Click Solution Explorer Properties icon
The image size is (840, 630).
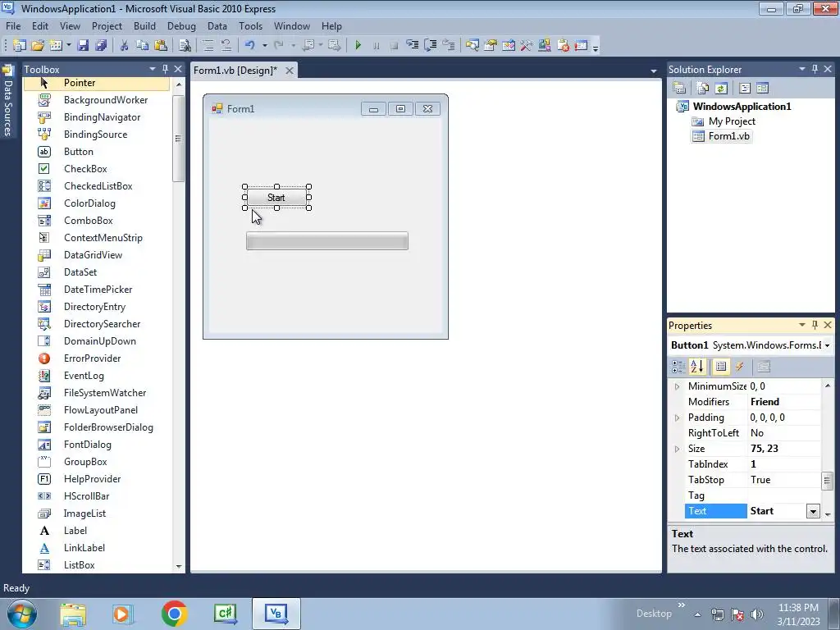click(679, 88)
